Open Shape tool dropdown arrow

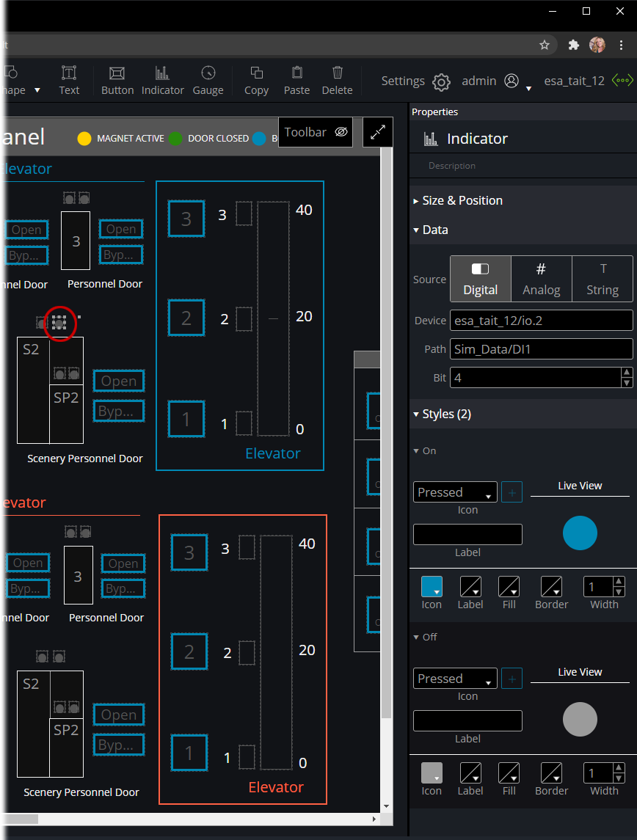tap(37, 90)
